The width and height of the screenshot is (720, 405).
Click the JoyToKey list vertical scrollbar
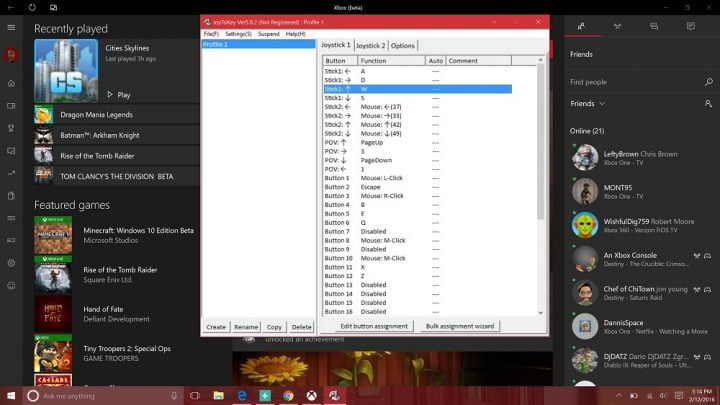[540, 142]
